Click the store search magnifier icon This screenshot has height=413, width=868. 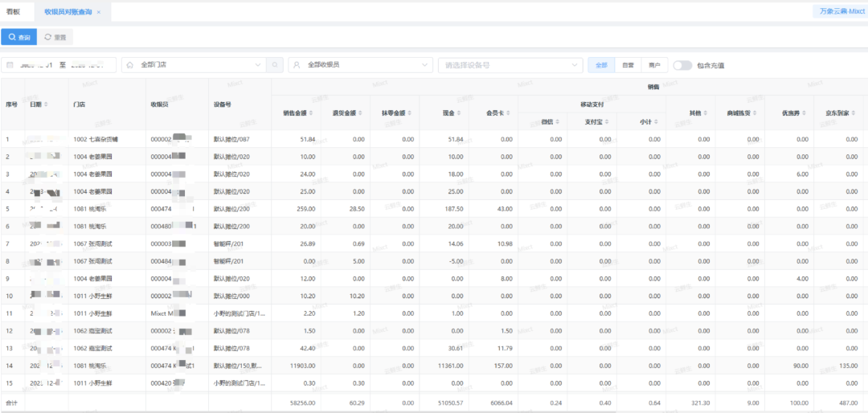(275, 65)
